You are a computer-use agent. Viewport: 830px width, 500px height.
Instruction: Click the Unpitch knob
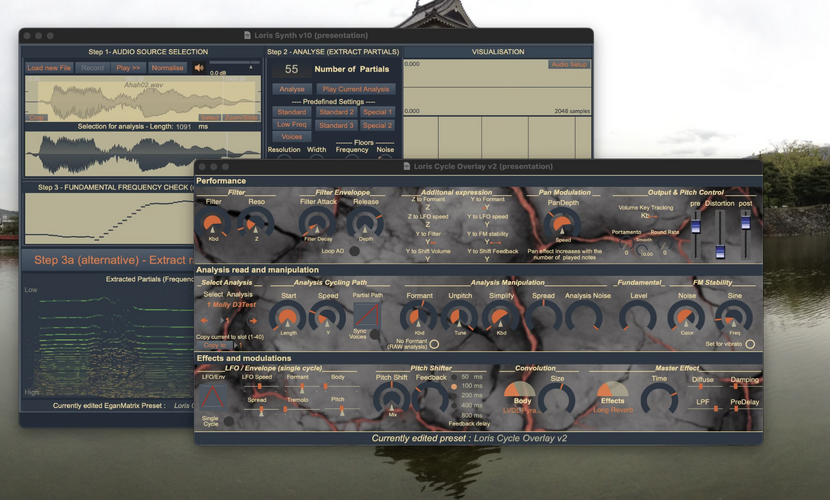click(x=459, y=317)
